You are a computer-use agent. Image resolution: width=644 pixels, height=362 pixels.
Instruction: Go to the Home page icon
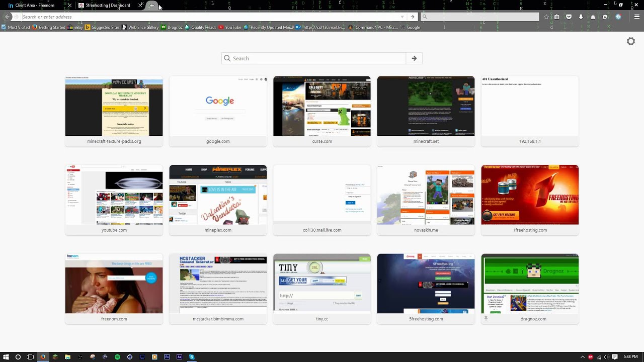(x=593, y=17)
